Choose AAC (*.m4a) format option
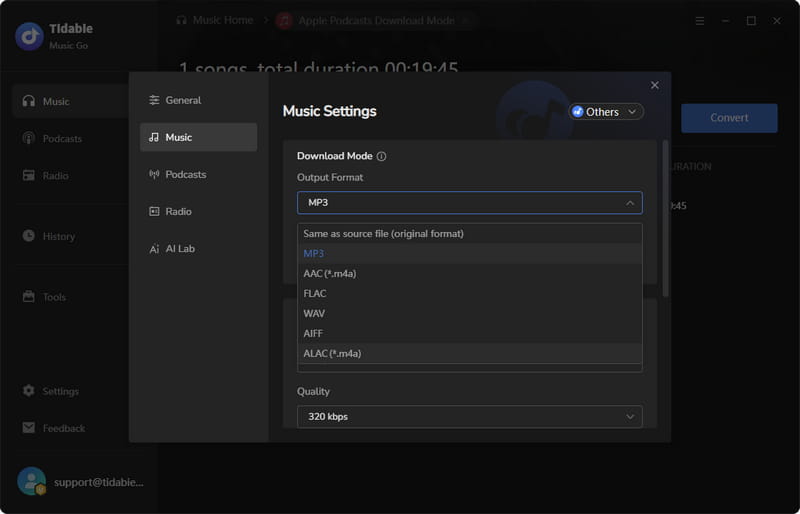This screenshot has width=800, height=514. point(469,274)
